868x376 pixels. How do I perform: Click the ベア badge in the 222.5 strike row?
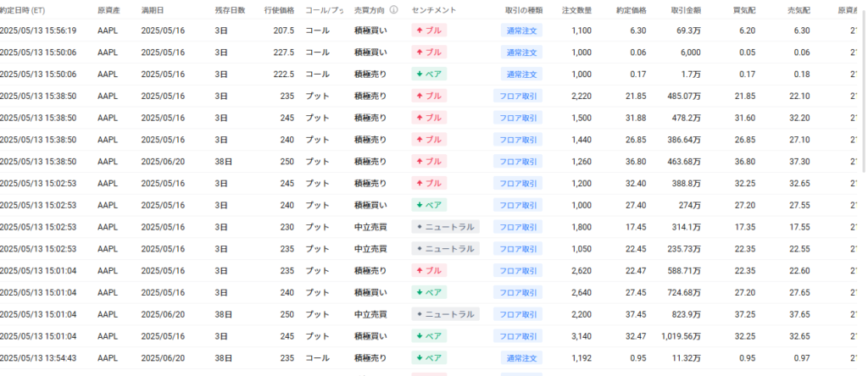[x=429, y=74]
